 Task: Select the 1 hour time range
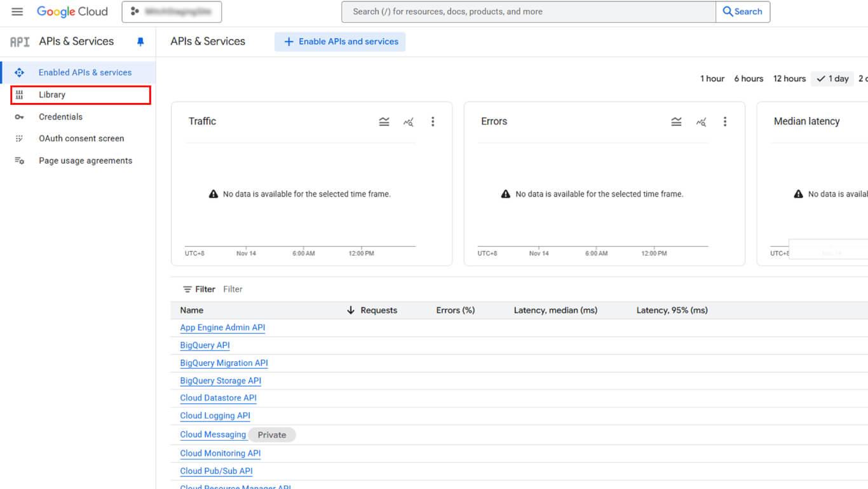pos(712,79)
